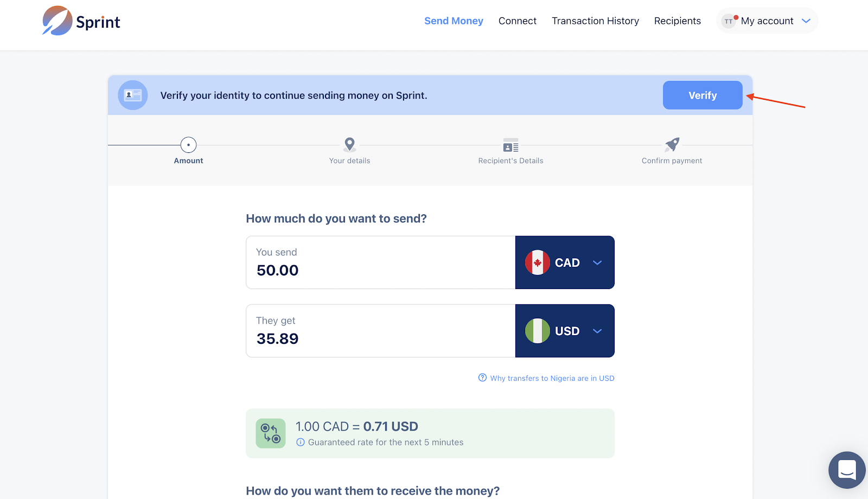
Task: Open the Recipients page
Action: pyautogui.click(x=677, y=21)
